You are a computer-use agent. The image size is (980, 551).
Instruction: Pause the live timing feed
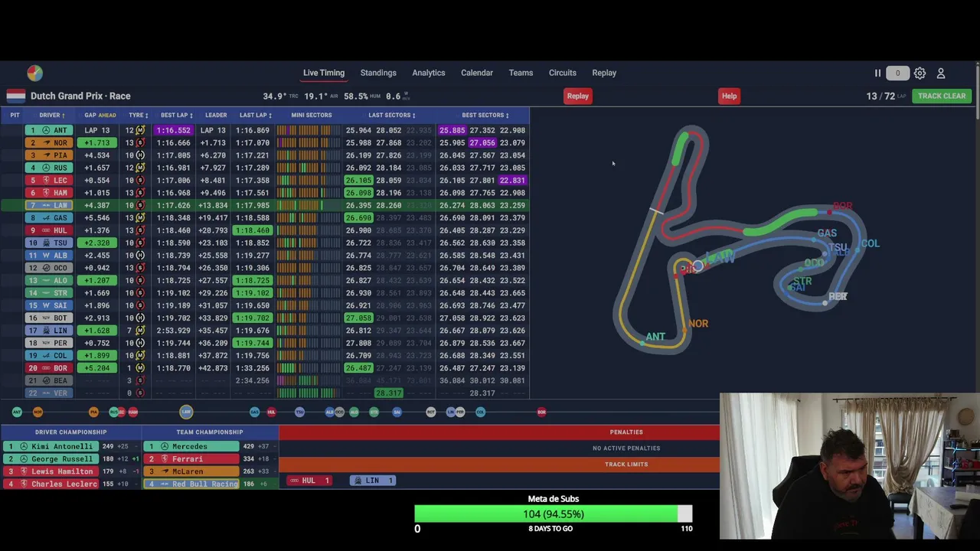(877, 73)
